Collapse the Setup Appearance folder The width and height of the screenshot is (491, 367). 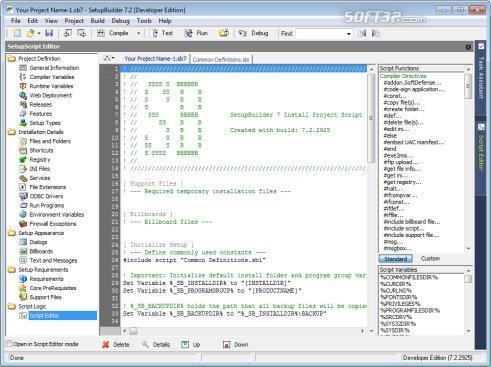12,233
